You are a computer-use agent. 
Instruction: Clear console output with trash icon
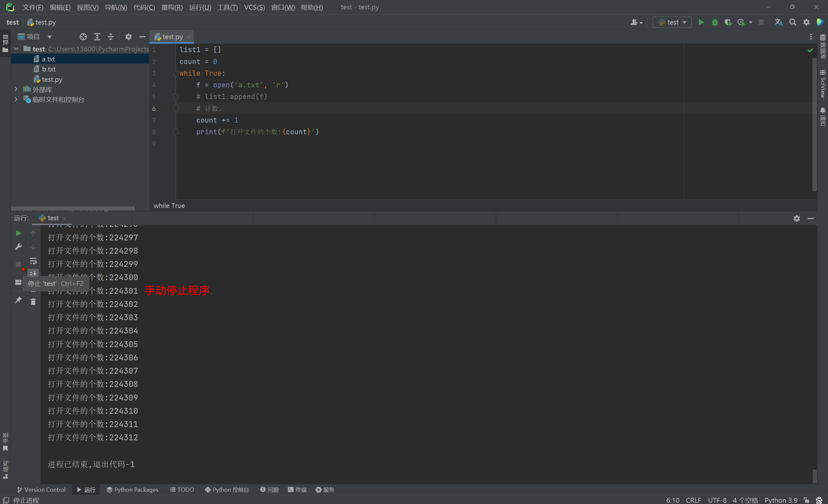point(33,302)
